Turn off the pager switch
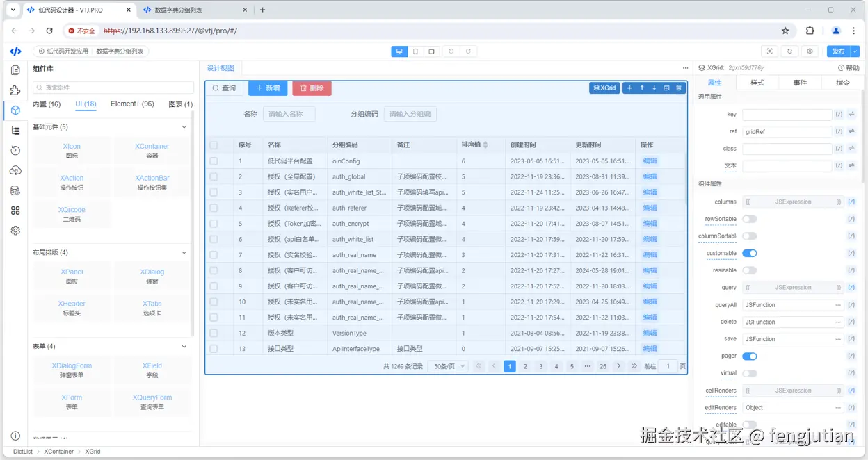 click(749, 356)
